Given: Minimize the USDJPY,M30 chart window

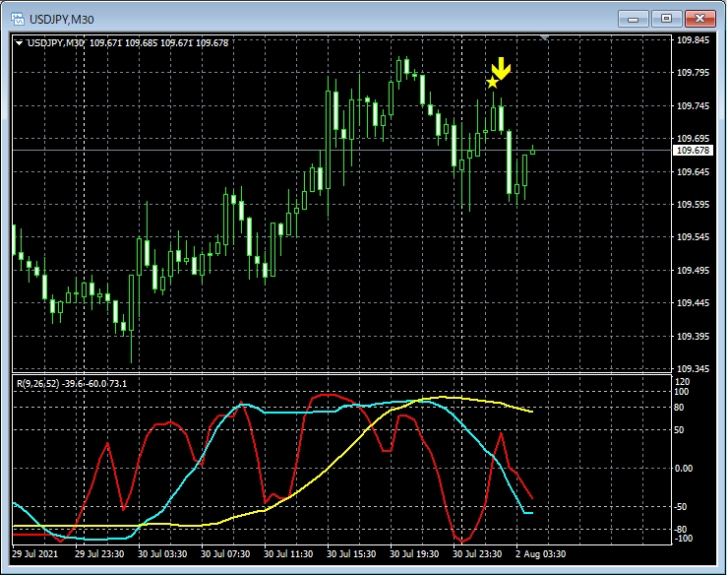Looking at the screenshot, I should 637,18.
